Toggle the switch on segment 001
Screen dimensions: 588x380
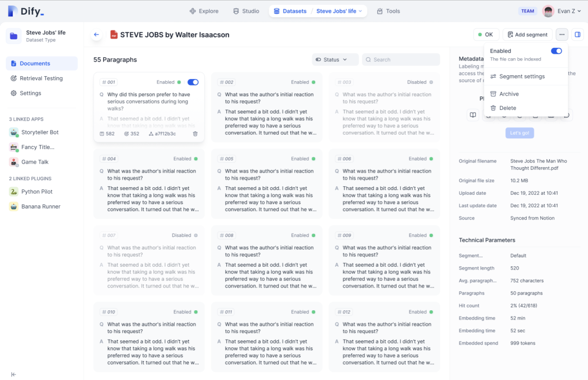tap(193, 82)
